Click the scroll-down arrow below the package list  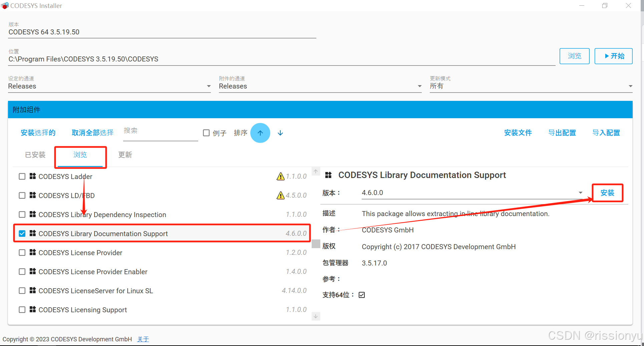tap(315, 316)
